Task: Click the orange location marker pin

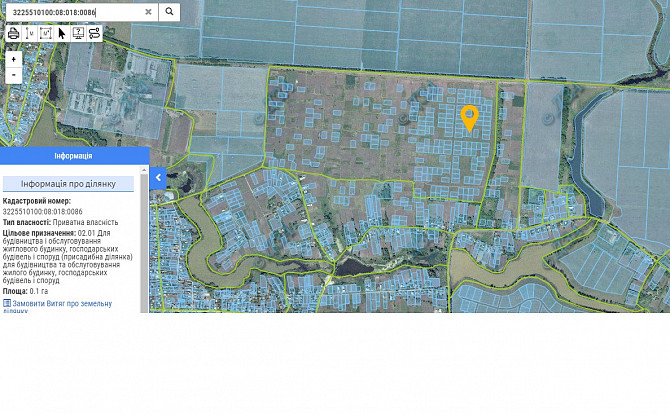Action: coord(470,118)
